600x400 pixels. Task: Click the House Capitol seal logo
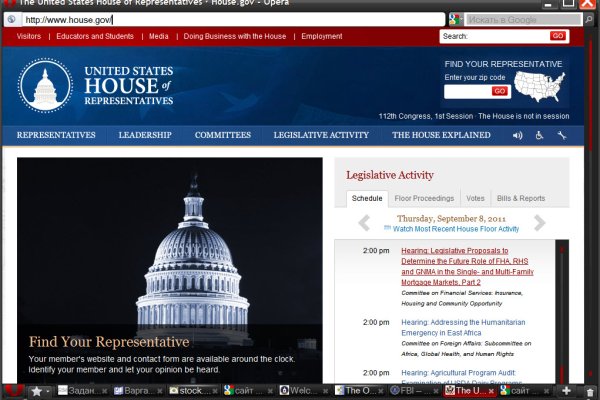[x=45, y=86]
